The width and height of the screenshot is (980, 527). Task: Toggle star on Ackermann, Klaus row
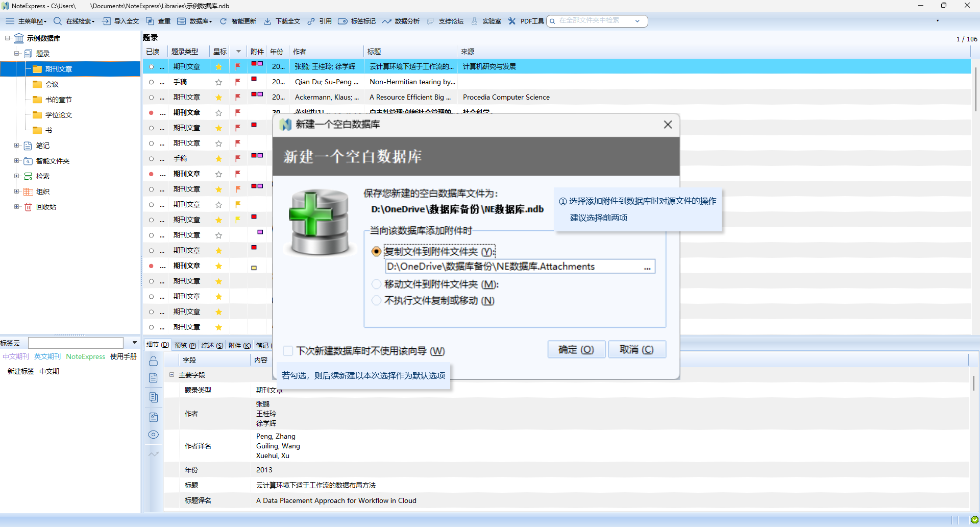coord(219,97)
